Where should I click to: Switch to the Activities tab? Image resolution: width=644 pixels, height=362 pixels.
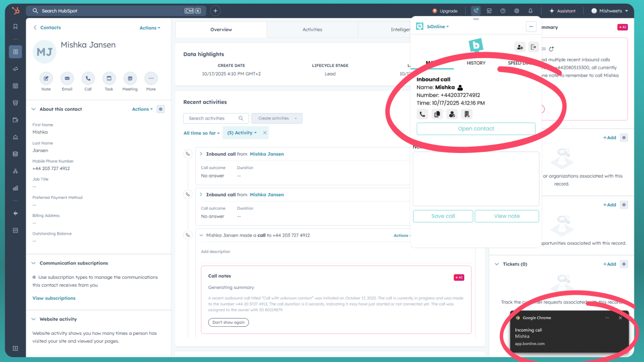(x=312, y=30)
